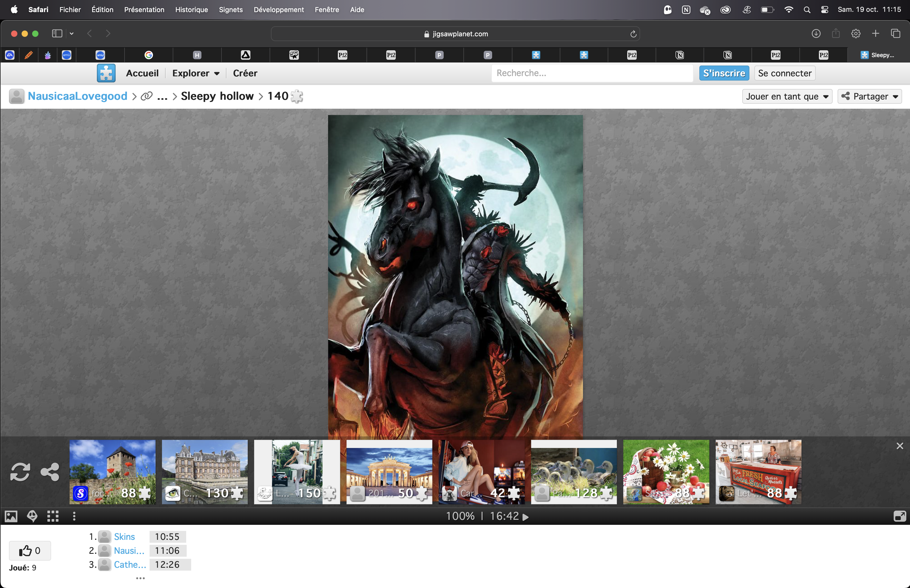Go to the Créer tab
Screen dimensions: 910x588
point(245,73)
